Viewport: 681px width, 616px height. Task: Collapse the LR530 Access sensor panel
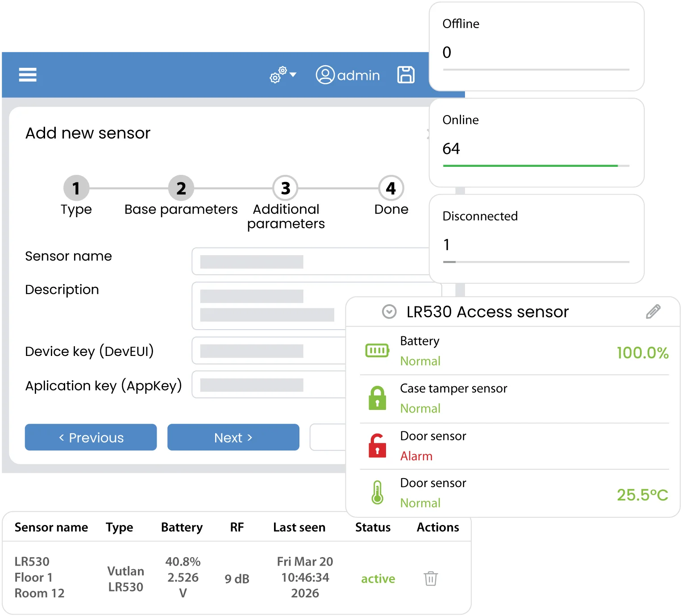coord(389,311)
